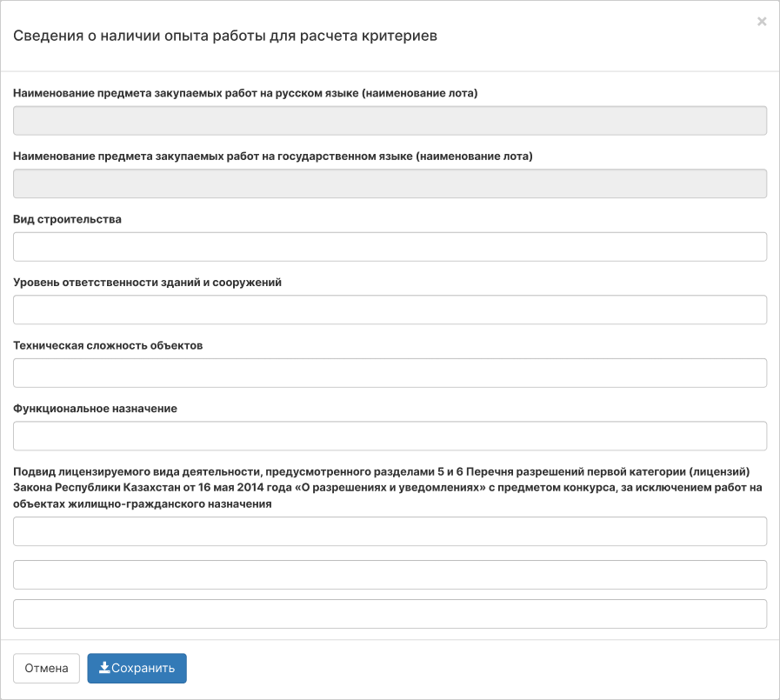Click the Функциональное назначение label

pos(95,409)
